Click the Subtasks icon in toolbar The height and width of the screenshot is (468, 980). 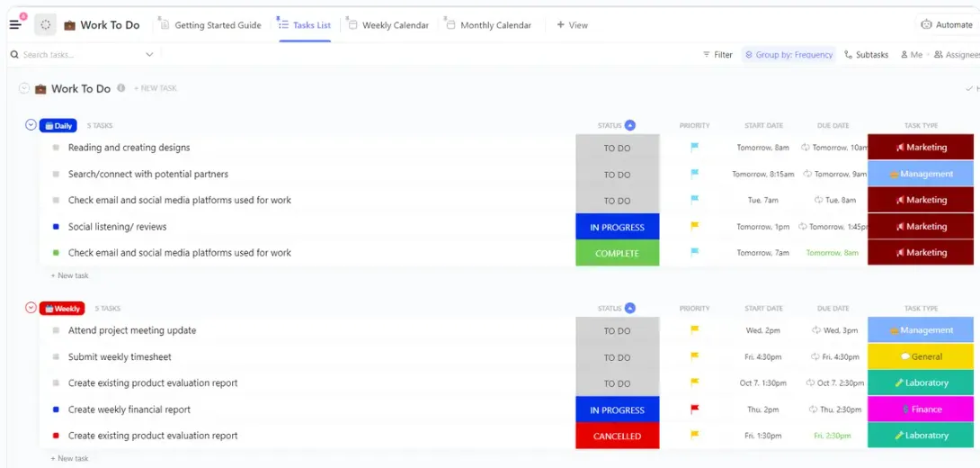[848, 55]
